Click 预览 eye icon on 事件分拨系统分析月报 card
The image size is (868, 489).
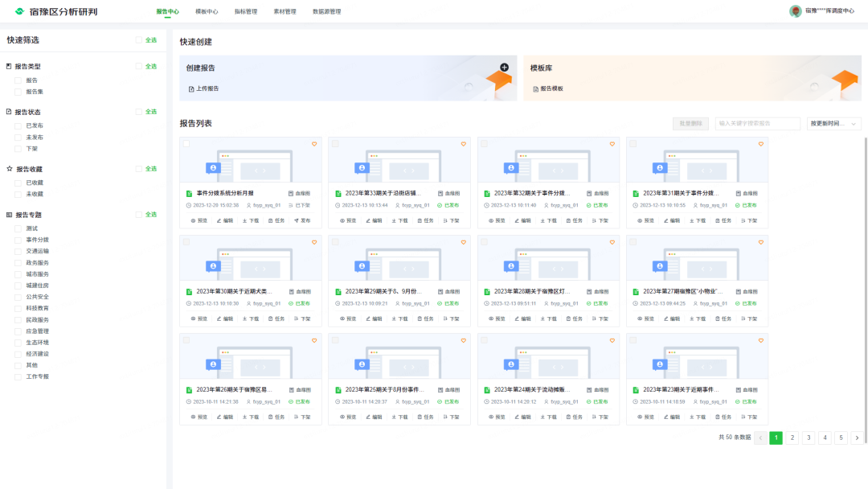[x=194, y=220]
